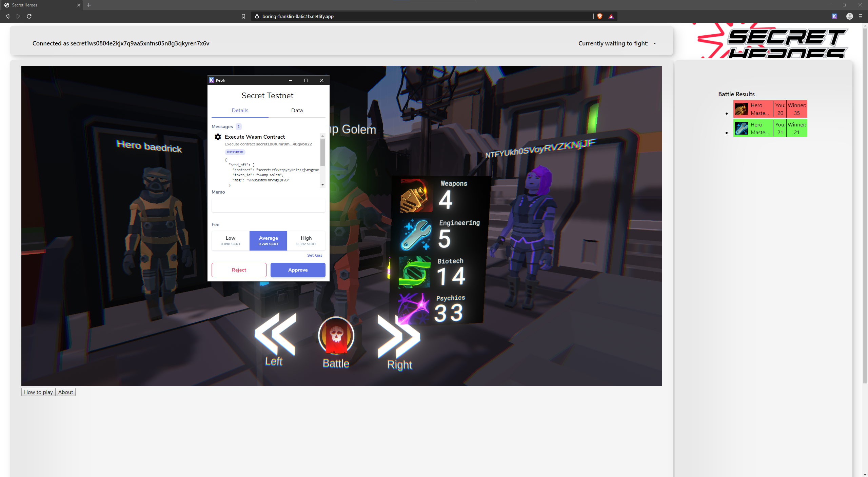Switch to the Data tab
Image resolution: width=868 pixels, height=477 pixels.
[x=297, y=111]
